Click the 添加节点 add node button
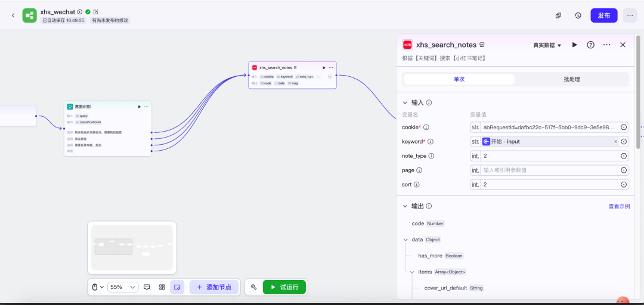This screenshot has width=644, height=305. click(x=214, y=287)
